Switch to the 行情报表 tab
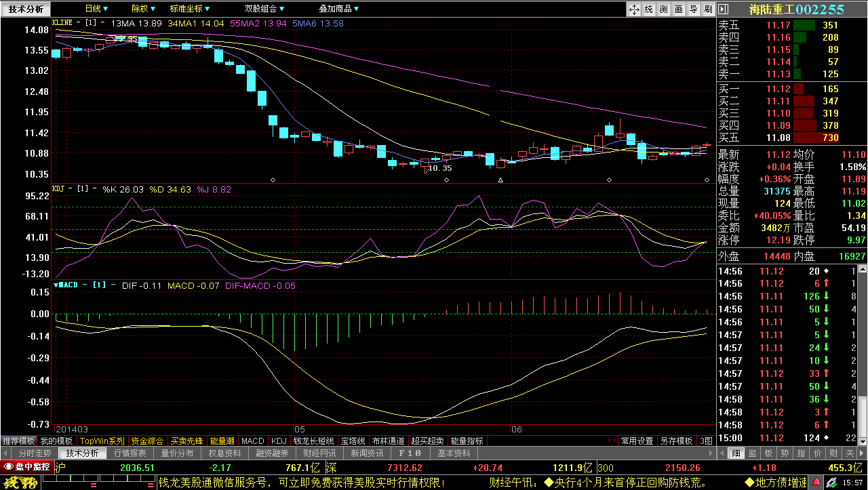 tap(130, 453)
